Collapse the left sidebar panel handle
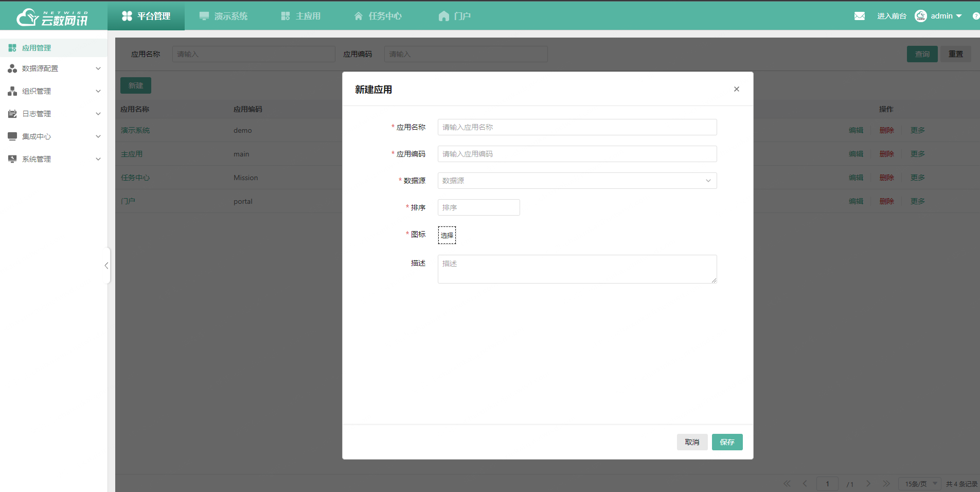980x492 pixels. click(106, 266)
